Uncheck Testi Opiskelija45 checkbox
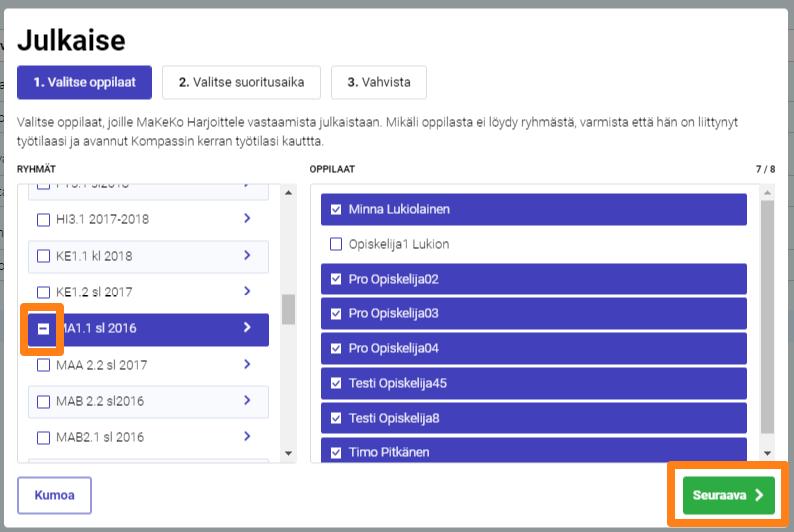The height and width of the screenshot is (532, 794). tap(336, 383)
